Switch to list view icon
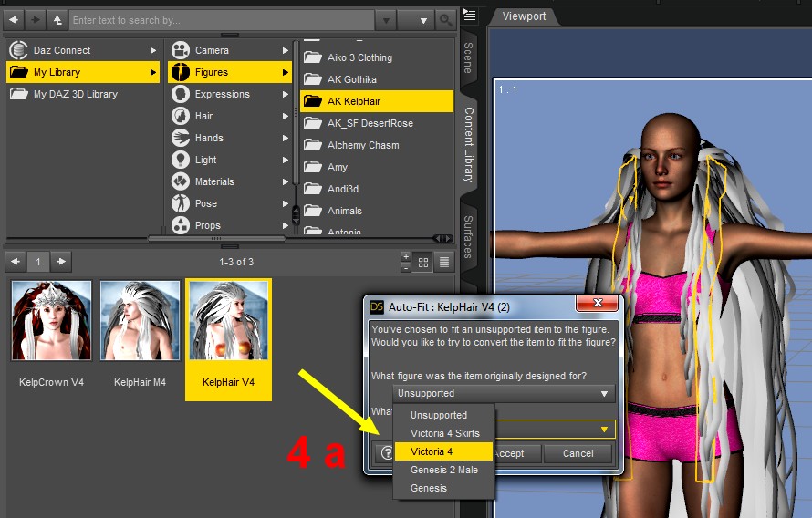This screenshot has height=518, width=812. [443, 263]
